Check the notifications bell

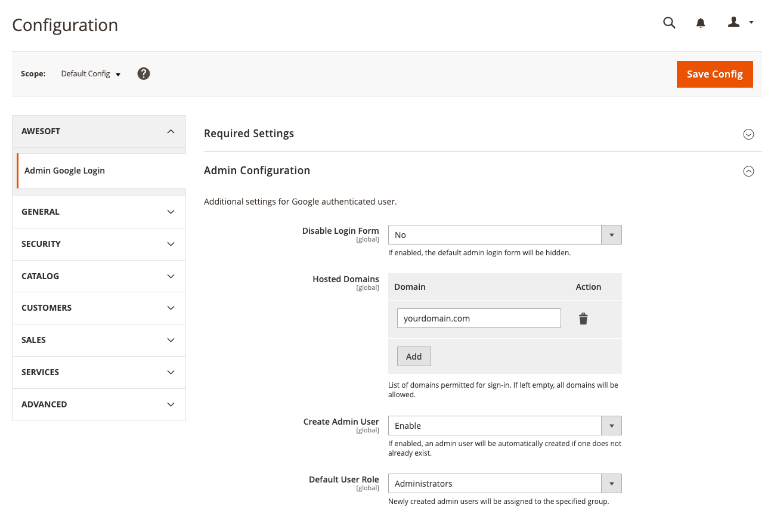click(701, 23)
